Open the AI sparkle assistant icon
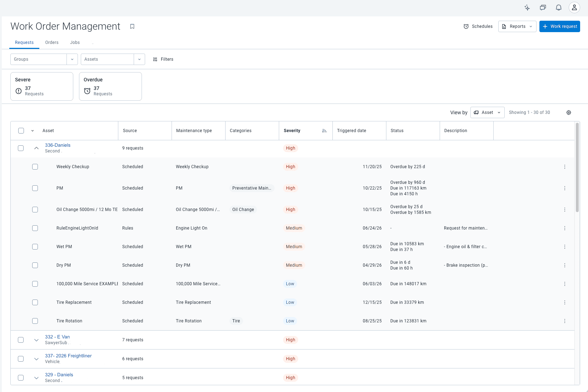Viewport: 588px width, 392px height. pyautogui.click(x=527, y=7)
